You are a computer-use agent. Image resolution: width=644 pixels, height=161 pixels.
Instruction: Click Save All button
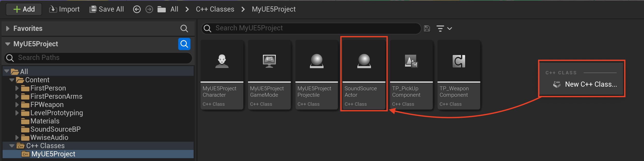click(x=107, y=9)
